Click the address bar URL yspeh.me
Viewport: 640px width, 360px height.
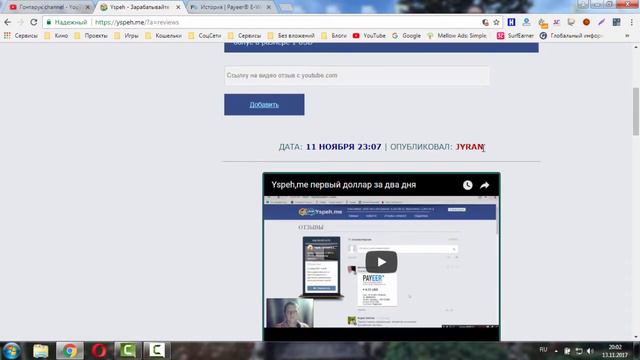point(137,22)
